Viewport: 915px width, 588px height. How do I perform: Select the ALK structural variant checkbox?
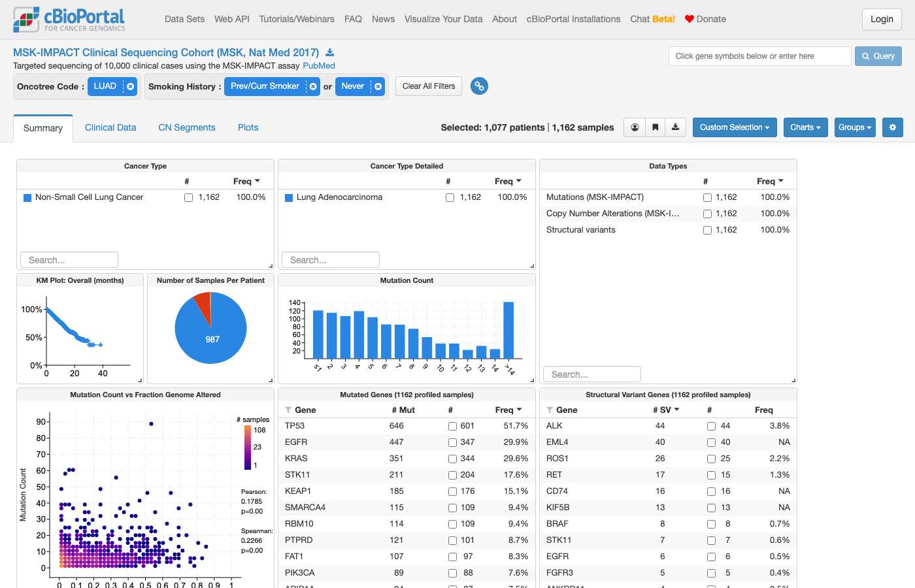click(711, 426)
